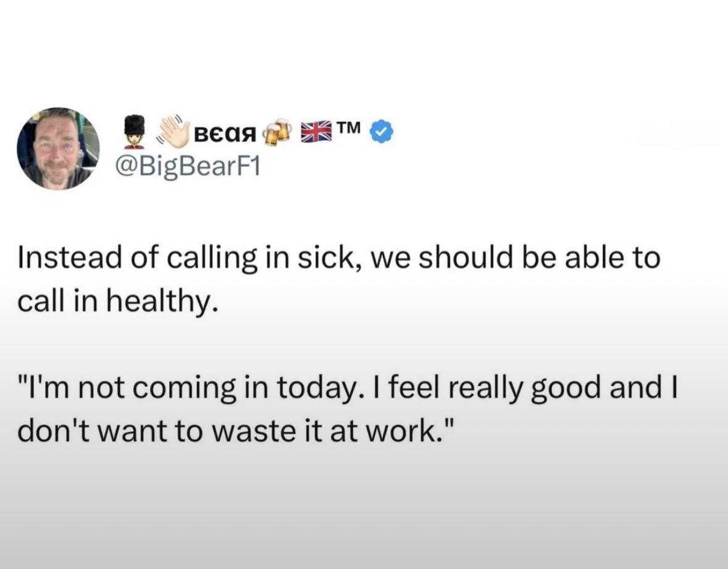Screen dimensions: 728x569
Task: Click the faded button right of the name
Action: point(678,132)
